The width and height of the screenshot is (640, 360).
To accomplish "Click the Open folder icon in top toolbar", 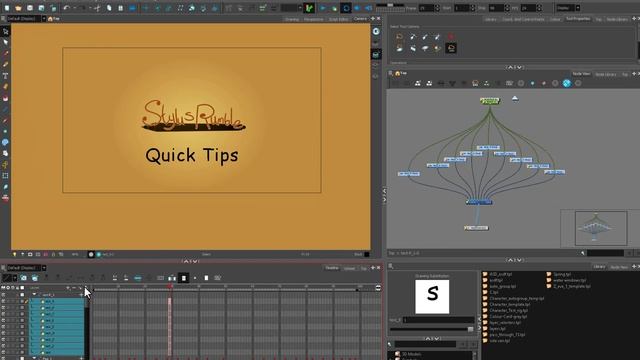I will [18, 8].
